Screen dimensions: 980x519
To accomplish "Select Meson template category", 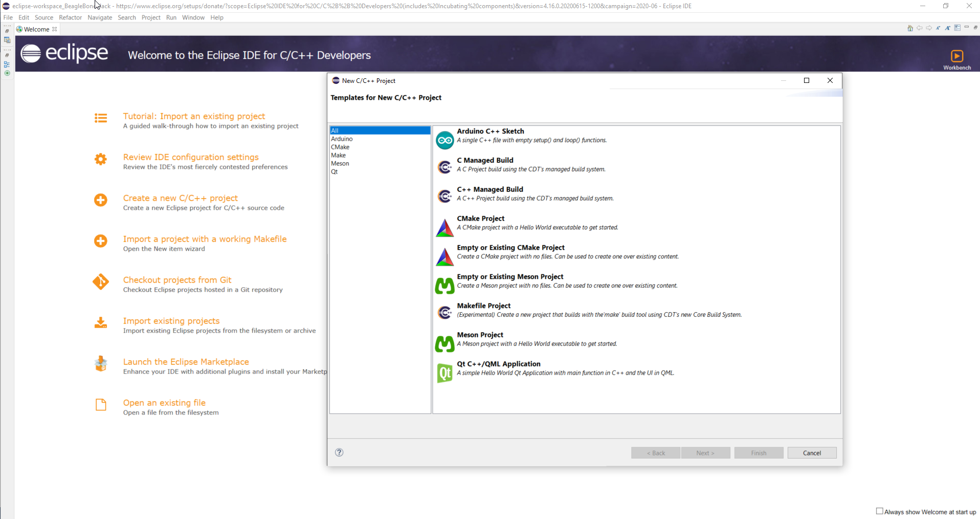I will point(380,163).
